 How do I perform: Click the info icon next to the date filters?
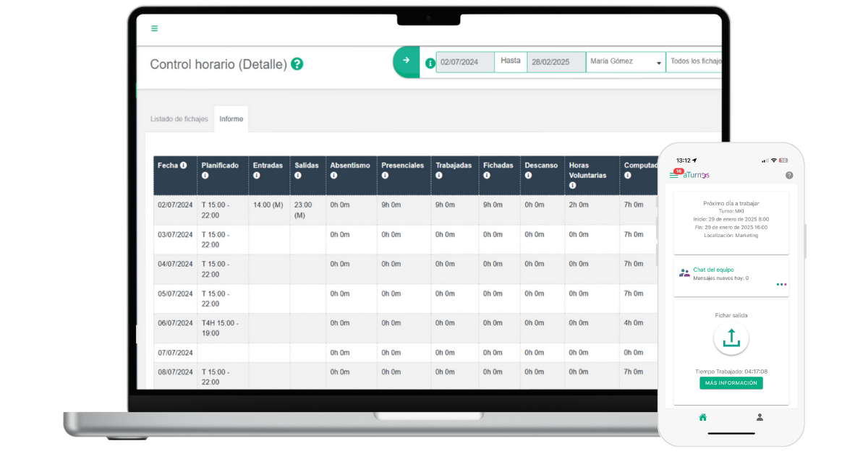click(430, 62)
